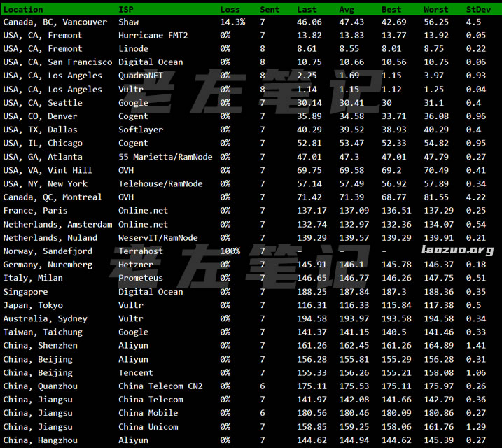The width and height of the screenshot is (502, 448).
Task: Select Telehouse/RamNode ISP cell
Action: (x=160, y=183)
